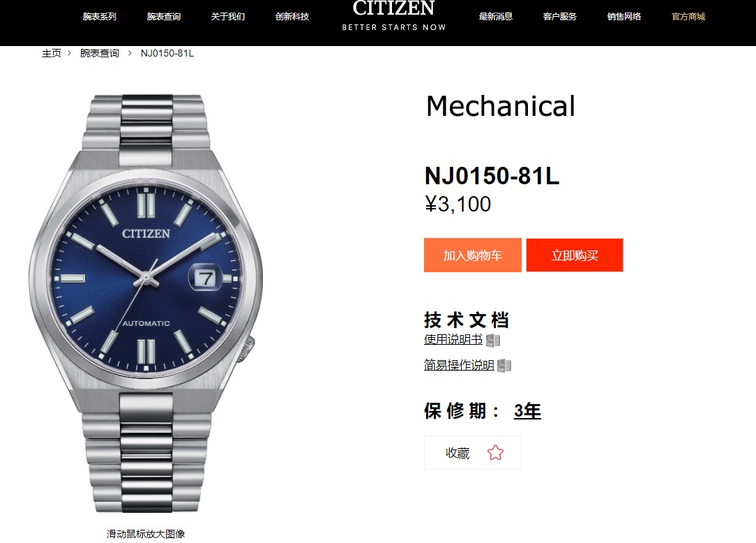Image resolution: width=756 pixels, height=543 pixels.
Task: Open the 腕表查询 menu item
Action: [x=164, y=17]
